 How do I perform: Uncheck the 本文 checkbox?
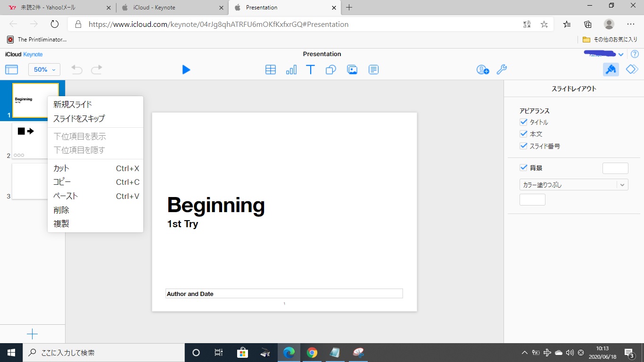coord(523,134)
